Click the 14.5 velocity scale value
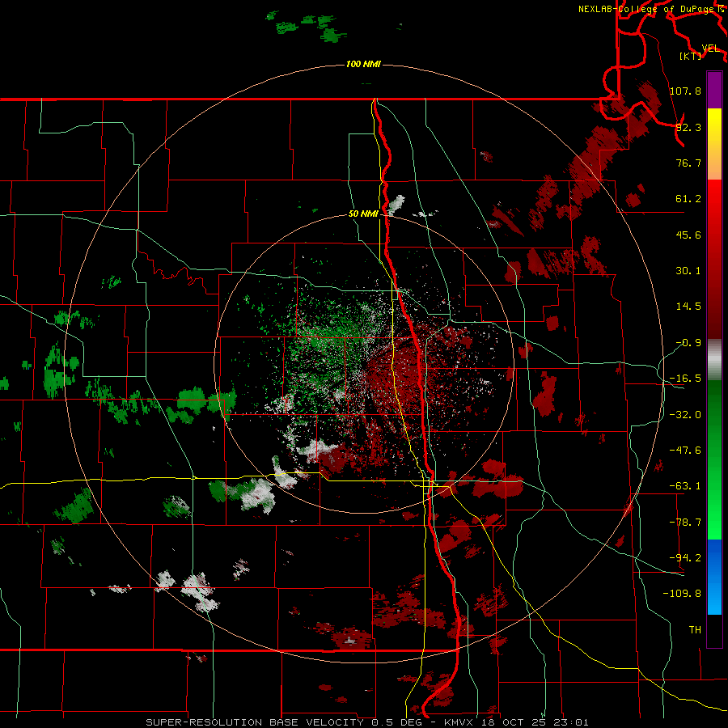The height and width of the screenshot is (728, 728). [688, 307]
